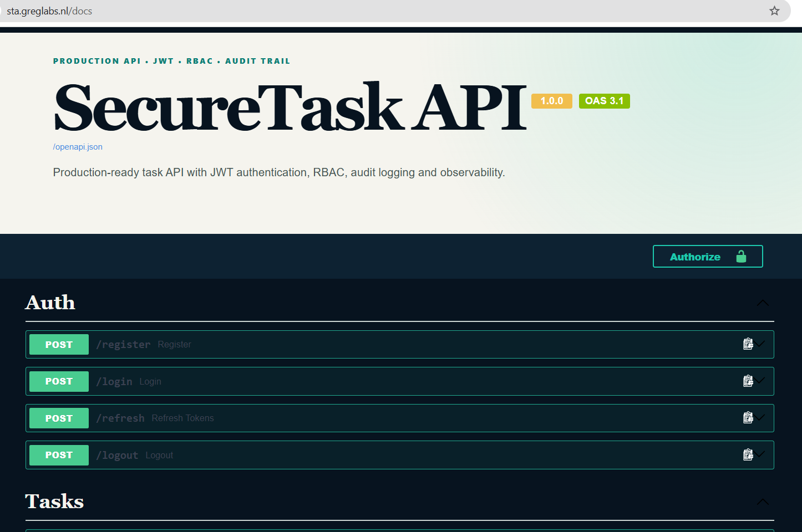Expand the POST /register operation arrow
Image resolution: width=802 pixels, height=532 pixels.
[x=759, y=344]
